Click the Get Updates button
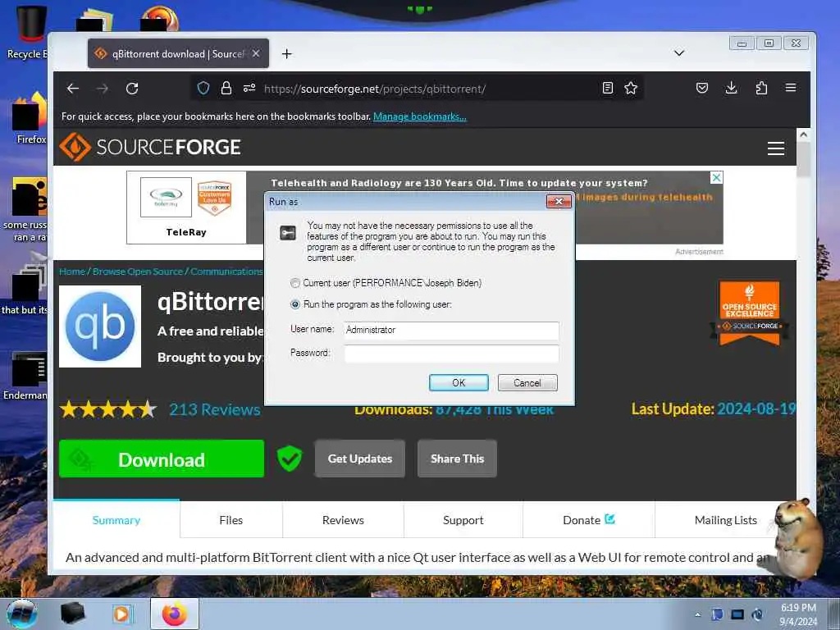The height and width of the screenshot is (630, 840). point(360,459)
